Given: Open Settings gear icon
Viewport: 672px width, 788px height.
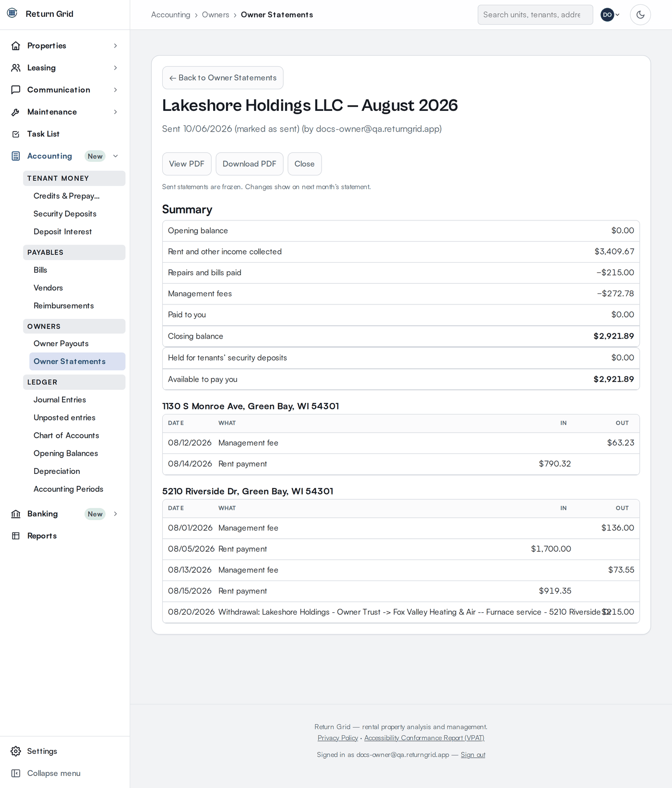Looking at the screenshot, I should (16, 751).
